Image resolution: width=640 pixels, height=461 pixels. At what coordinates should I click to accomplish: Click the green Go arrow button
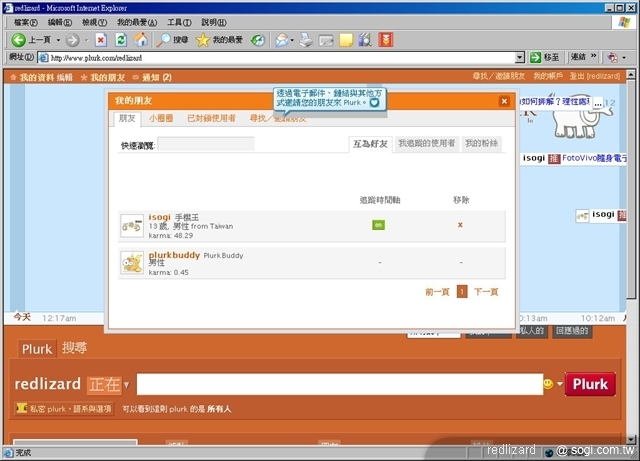tap(535, 58)
